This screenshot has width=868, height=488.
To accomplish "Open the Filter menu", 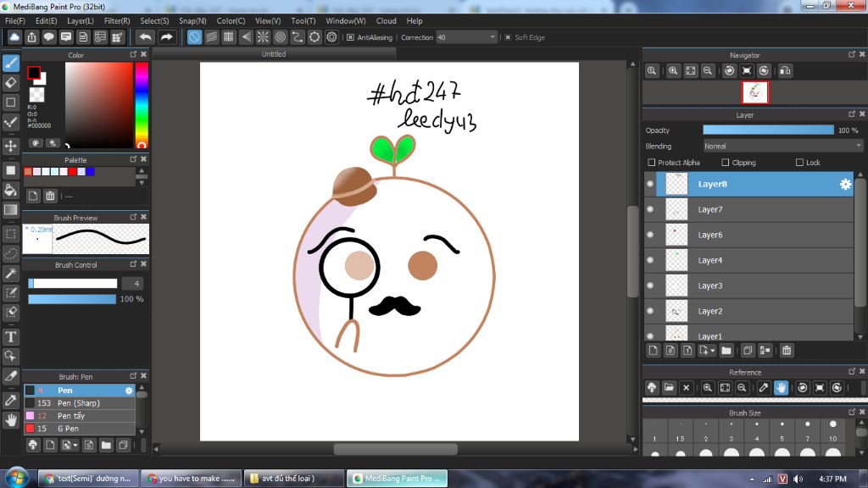I will point(117,21).
